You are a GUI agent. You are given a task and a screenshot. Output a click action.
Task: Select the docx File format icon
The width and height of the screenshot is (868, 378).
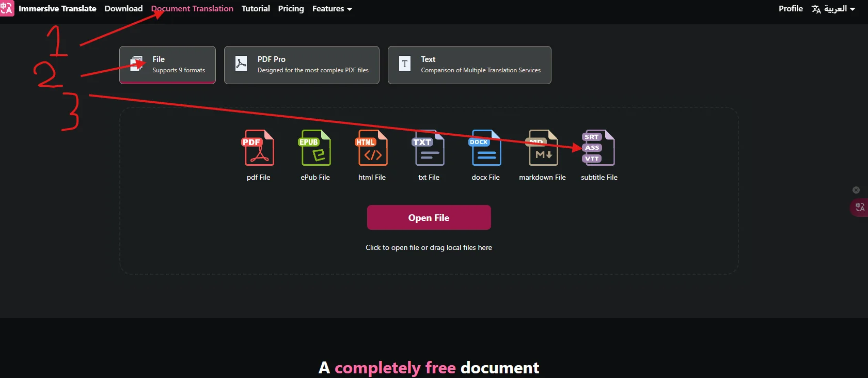pyautogui.click(x=485, y=148)
